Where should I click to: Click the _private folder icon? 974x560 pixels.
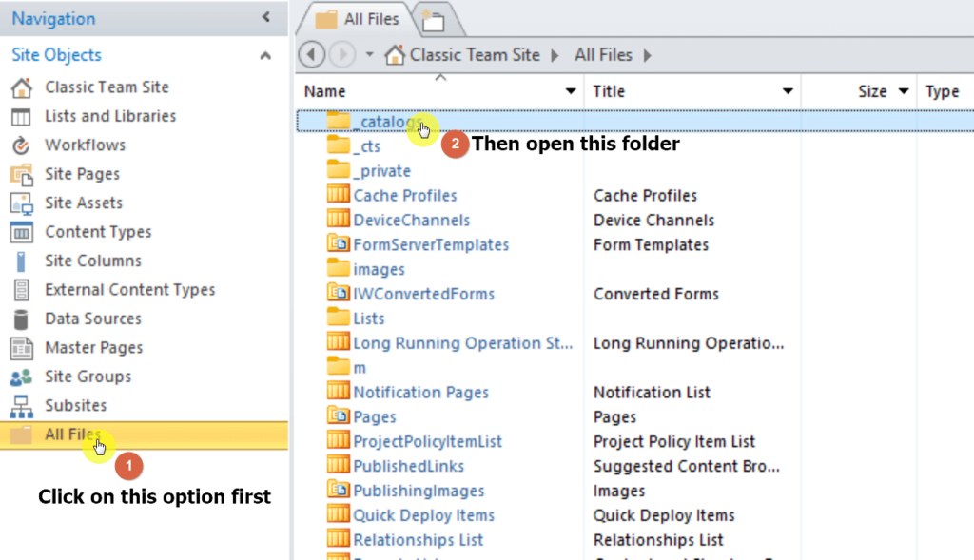[339, 169]
